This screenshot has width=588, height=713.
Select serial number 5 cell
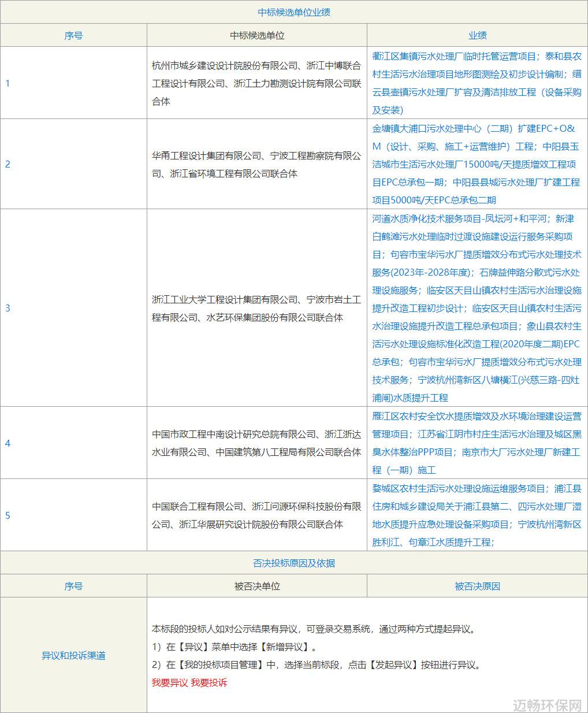point(73,515)
